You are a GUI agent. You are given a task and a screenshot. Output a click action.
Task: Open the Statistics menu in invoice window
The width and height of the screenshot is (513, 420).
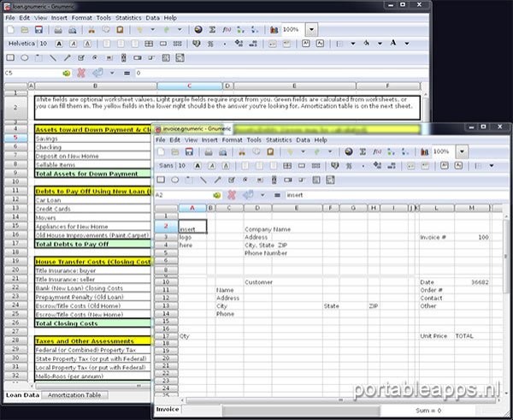click(279, 139)
